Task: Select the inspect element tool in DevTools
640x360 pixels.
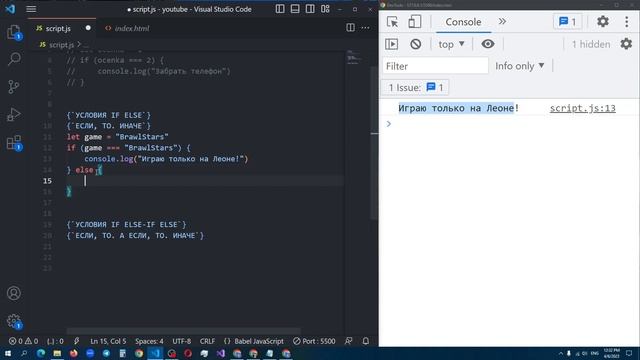Action: coord(392,22)
